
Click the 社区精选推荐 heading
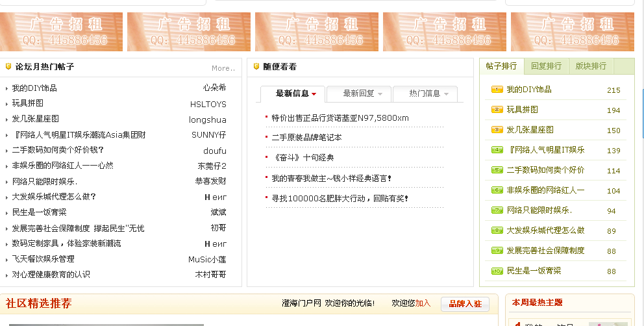pos(38,303)
